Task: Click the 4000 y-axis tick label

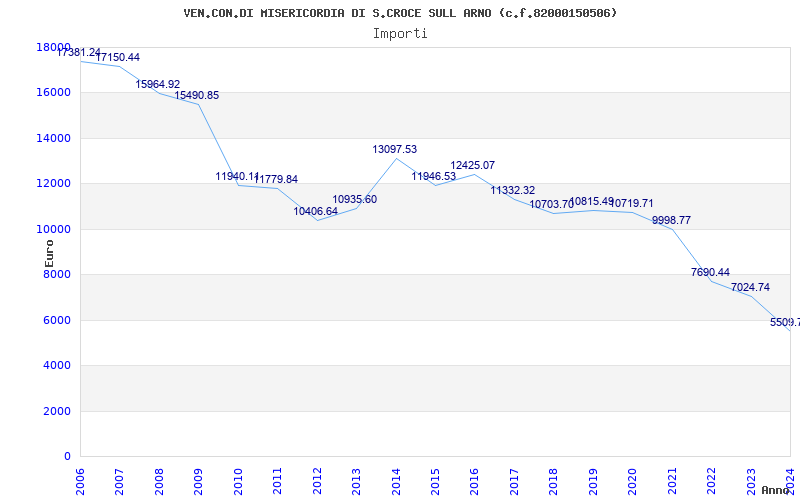Action: coord(57,366)
